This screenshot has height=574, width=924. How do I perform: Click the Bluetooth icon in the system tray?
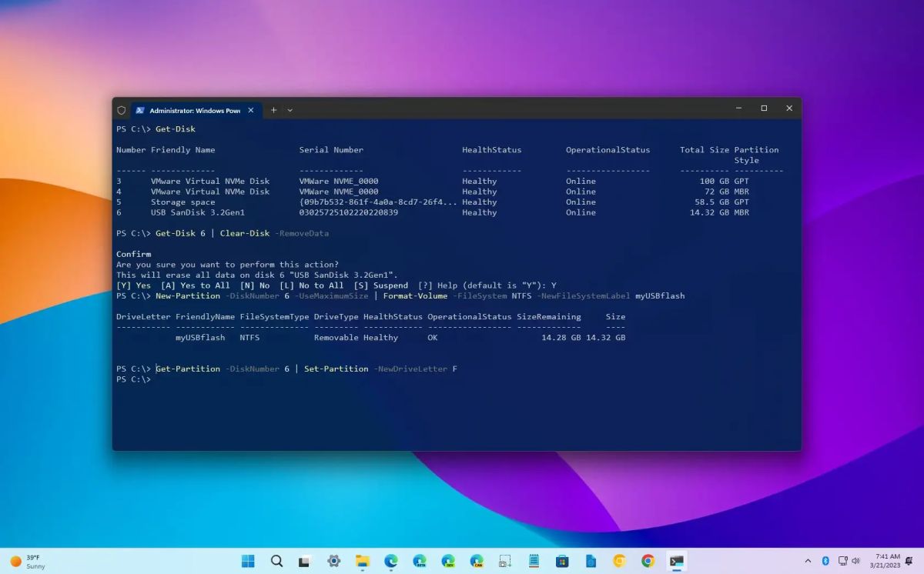point(825,561)
